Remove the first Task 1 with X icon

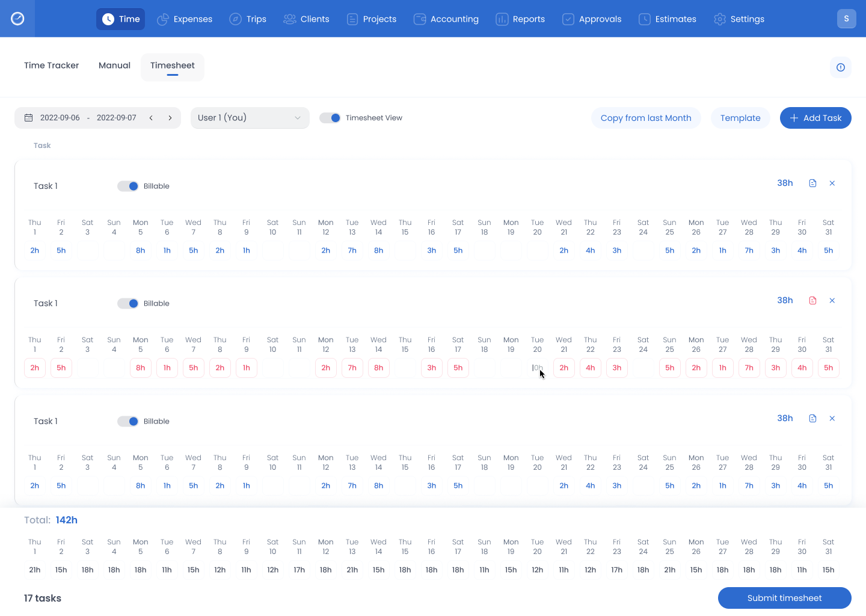click(832, 183)
